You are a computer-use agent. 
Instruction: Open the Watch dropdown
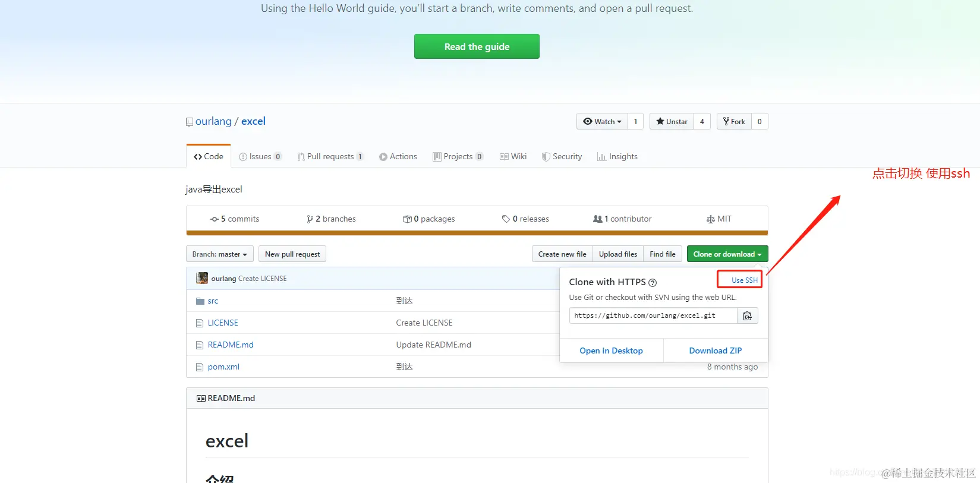602,121
